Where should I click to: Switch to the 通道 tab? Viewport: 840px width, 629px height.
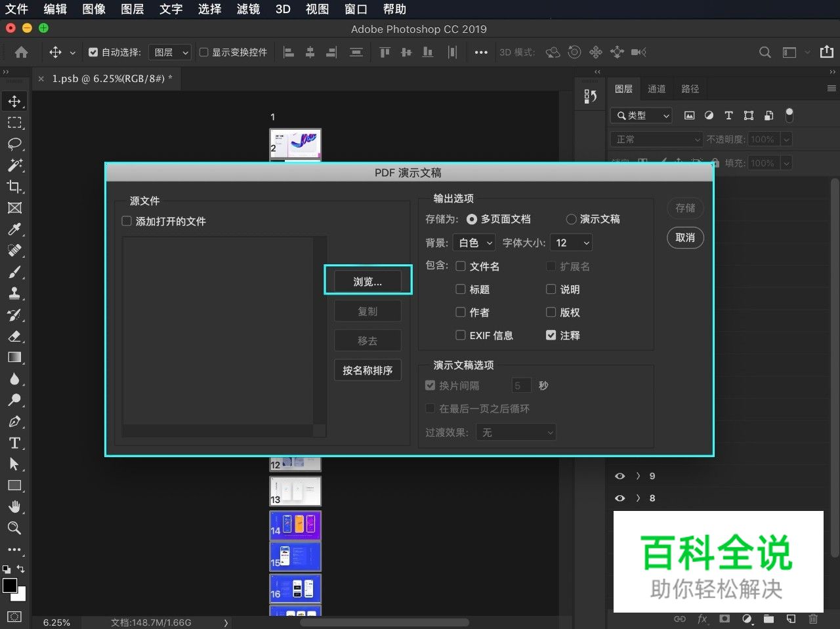(656, 88)
